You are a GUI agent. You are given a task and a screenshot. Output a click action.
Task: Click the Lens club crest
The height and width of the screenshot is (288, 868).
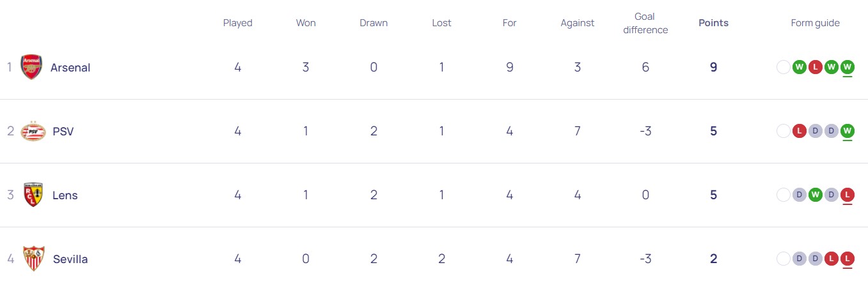[33, 195]
